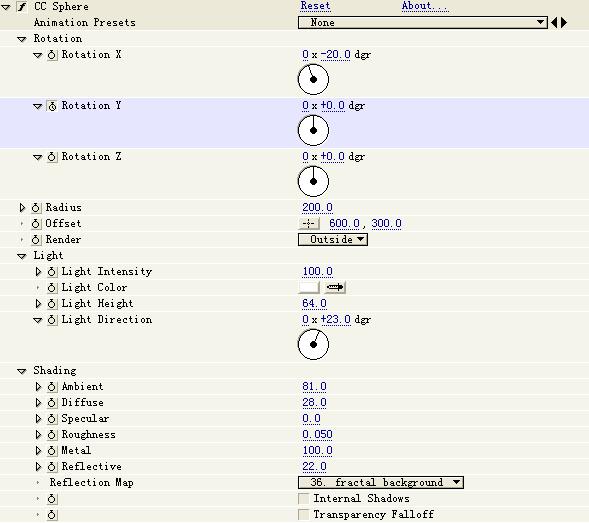The width and height of the screenshot is (589, 523).
Task: Click the Diffuse value 28.0
Action: (314, 402)
